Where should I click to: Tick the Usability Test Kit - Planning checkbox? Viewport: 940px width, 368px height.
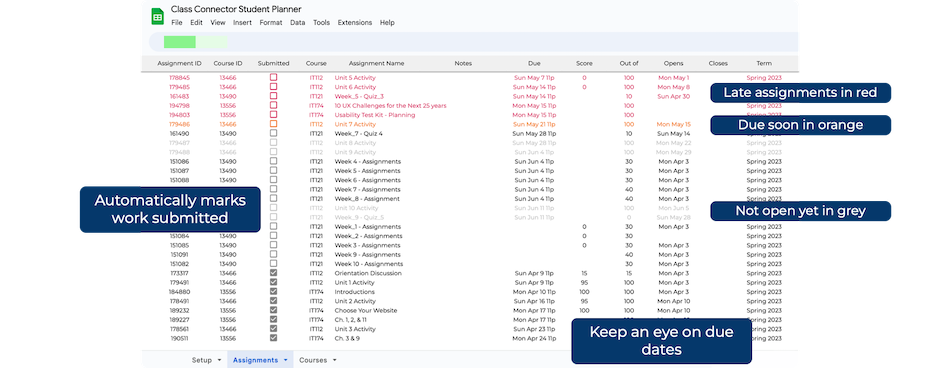click(273, 114)
